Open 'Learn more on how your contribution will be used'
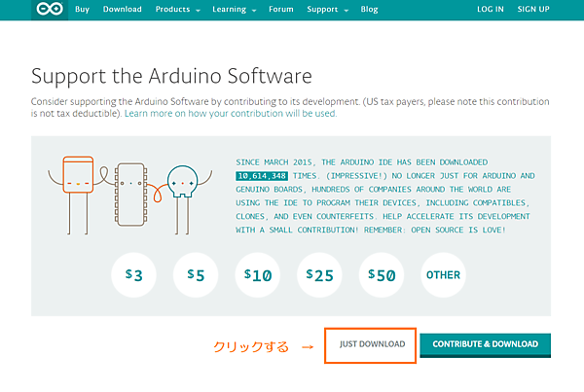The height and width of the screenshot is (392, 584). point(231,114)
